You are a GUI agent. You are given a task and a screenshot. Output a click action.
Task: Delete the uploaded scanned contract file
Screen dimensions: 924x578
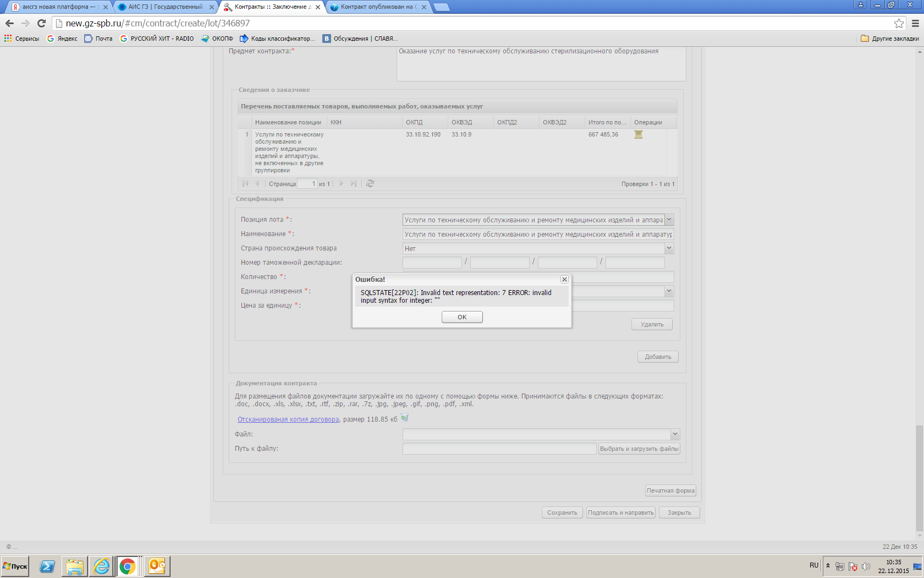click(x=405, y=418)
